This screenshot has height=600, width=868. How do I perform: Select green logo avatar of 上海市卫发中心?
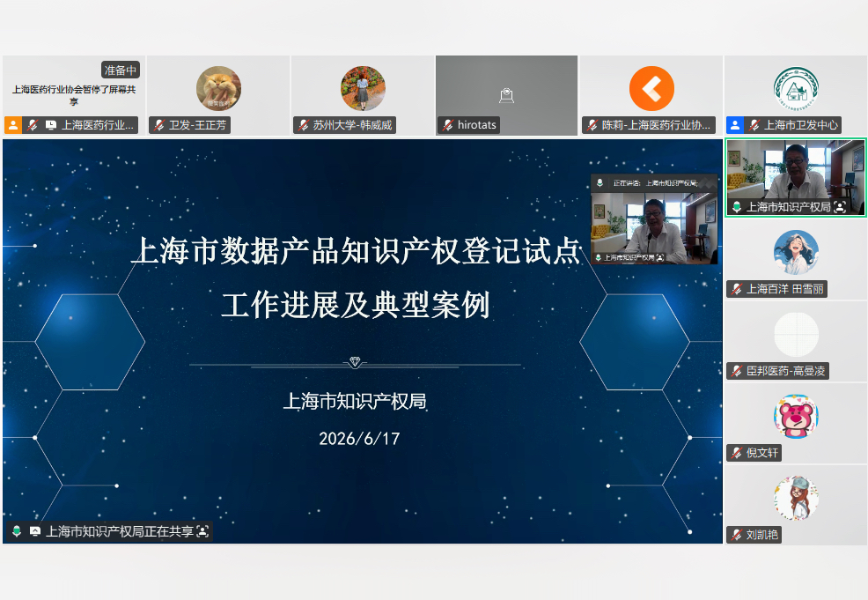[x=796, y=88]
